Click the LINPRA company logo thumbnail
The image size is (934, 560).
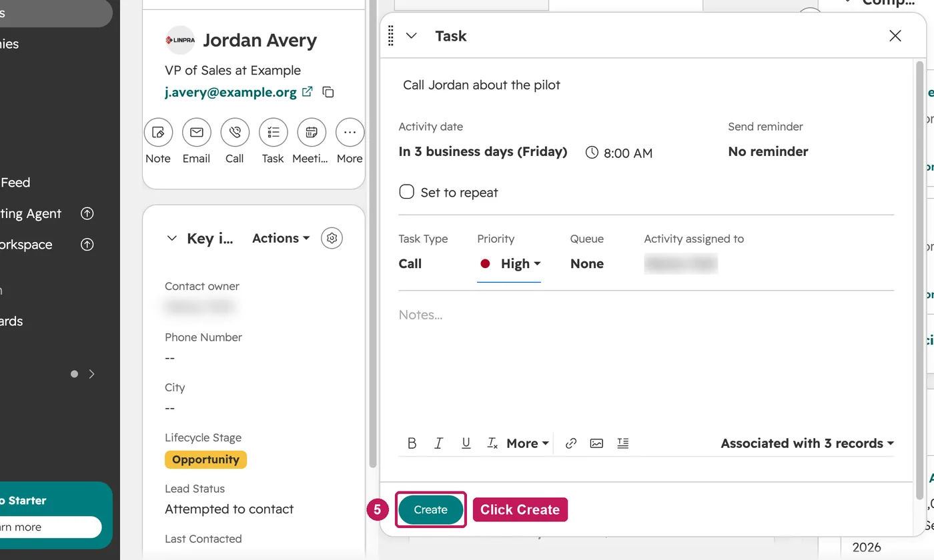tap(179, 40)
